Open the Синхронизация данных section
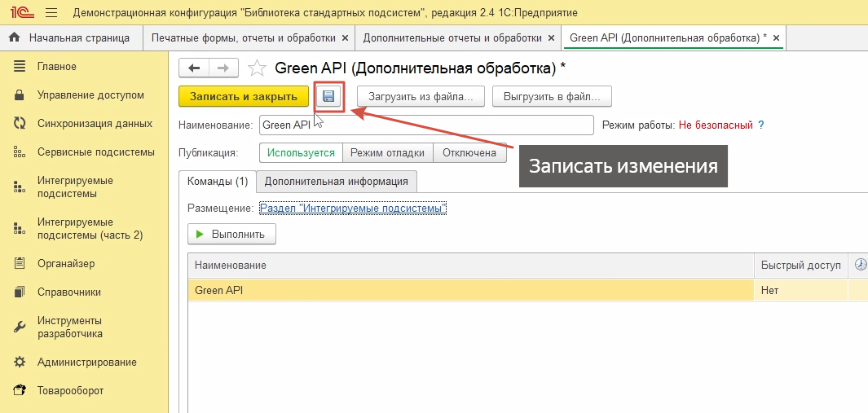Image resolution: width=868 pixels, height=413 pixels. tap(95, 124)
